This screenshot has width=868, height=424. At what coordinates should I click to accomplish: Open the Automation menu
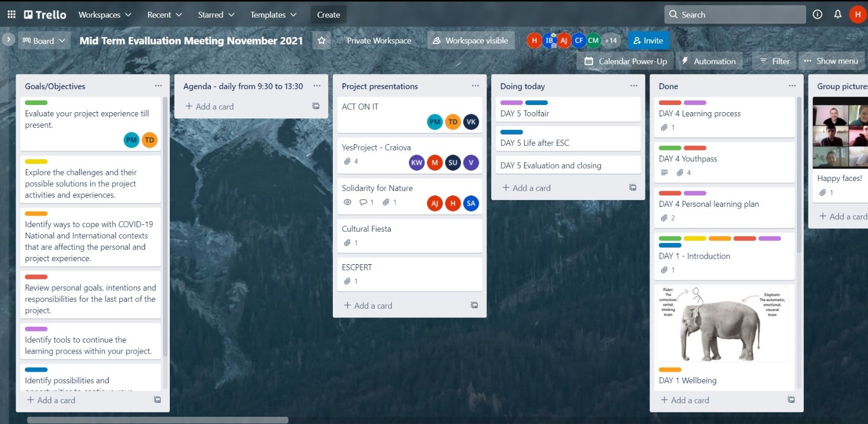[x=709, y=61]
